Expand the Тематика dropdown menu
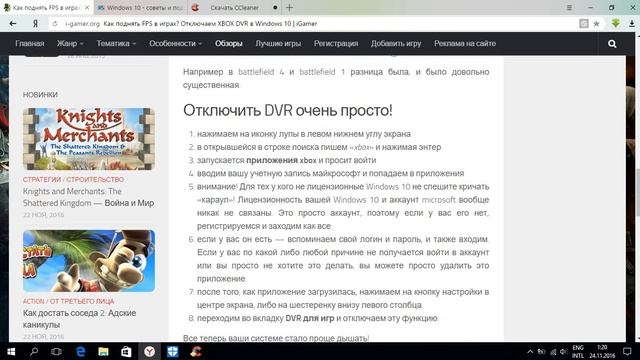The height and width of the screenshot is (360, 640). tap(116, 43)
